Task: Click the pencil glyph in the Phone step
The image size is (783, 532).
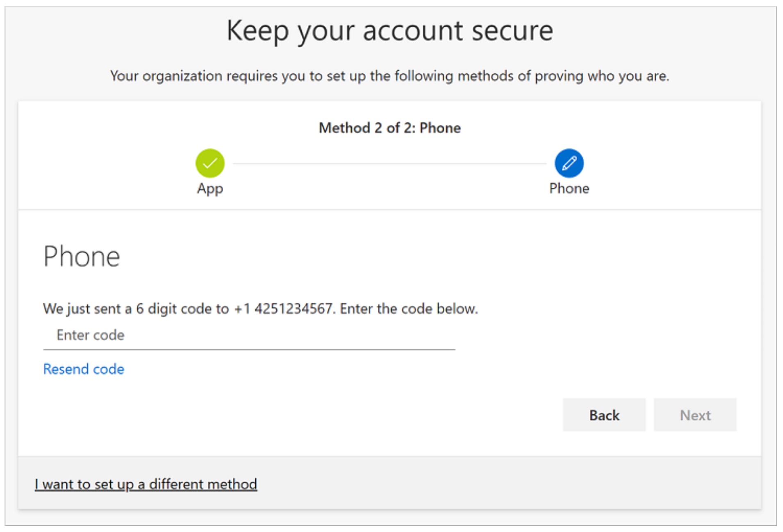Action: (569, 163)
